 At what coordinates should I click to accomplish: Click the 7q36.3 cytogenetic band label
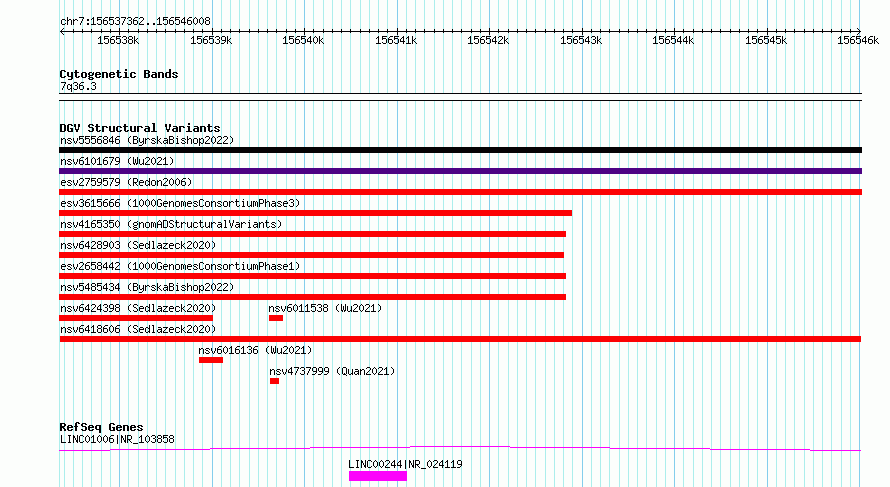coord(78,86)
